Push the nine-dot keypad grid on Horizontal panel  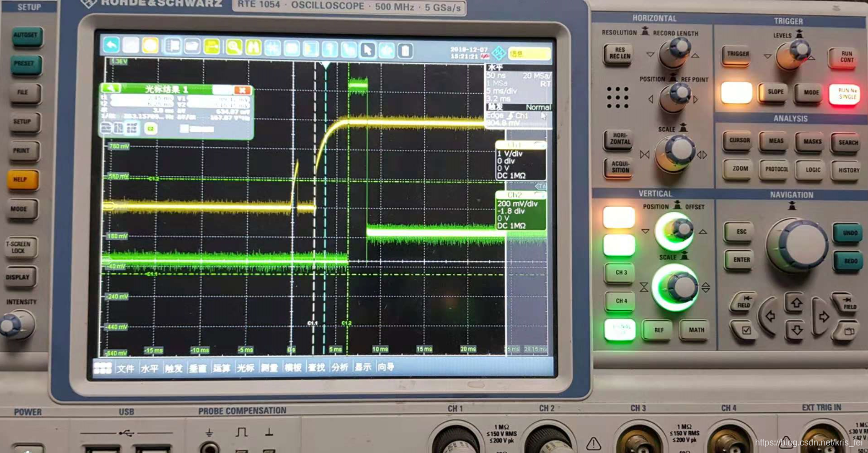coord(618,97)
